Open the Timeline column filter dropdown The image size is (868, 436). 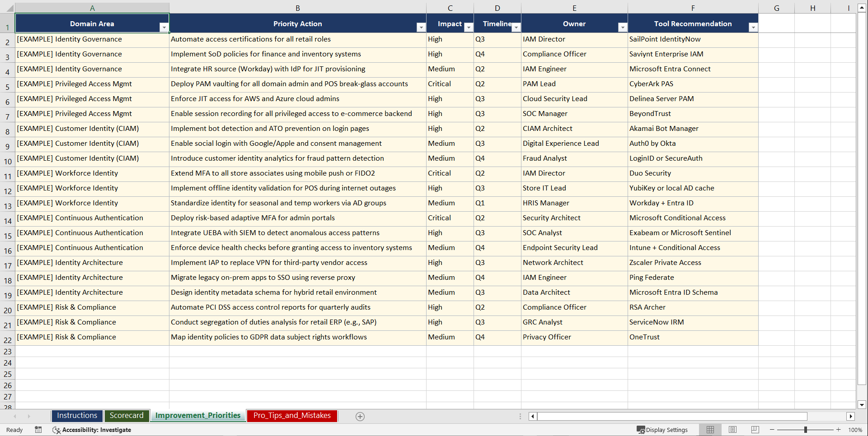516,27
